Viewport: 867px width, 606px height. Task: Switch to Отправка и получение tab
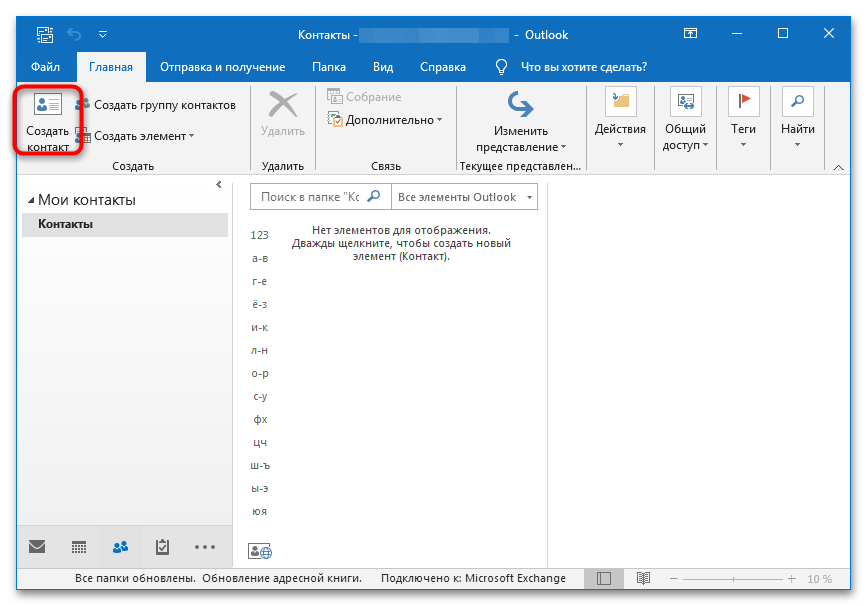pos(222,67)
